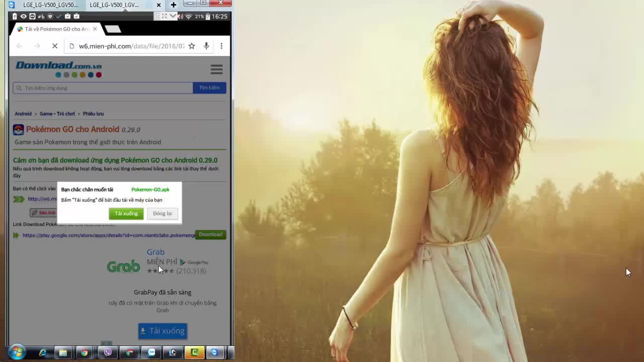Open TeamViewer from the taskbar
Image resolution: width=644 pixels, height=362 pixels.
click(214, 353)
